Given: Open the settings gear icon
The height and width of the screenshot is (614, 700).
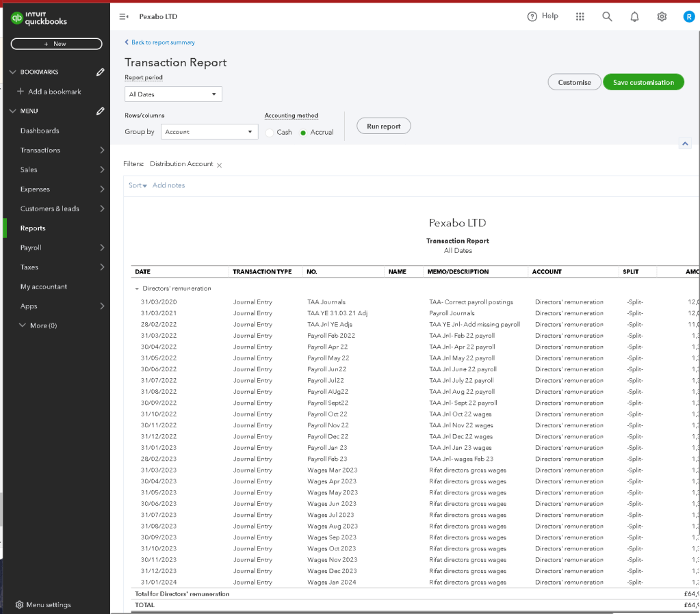Looking at the screenshot, I should point(662,16).
